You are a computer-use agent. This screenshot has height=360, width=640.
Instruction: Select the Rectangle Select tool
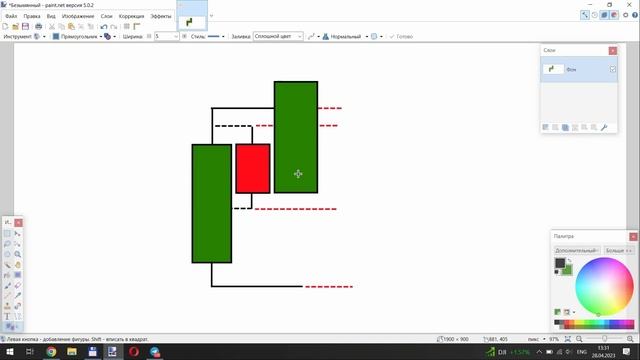7,233
